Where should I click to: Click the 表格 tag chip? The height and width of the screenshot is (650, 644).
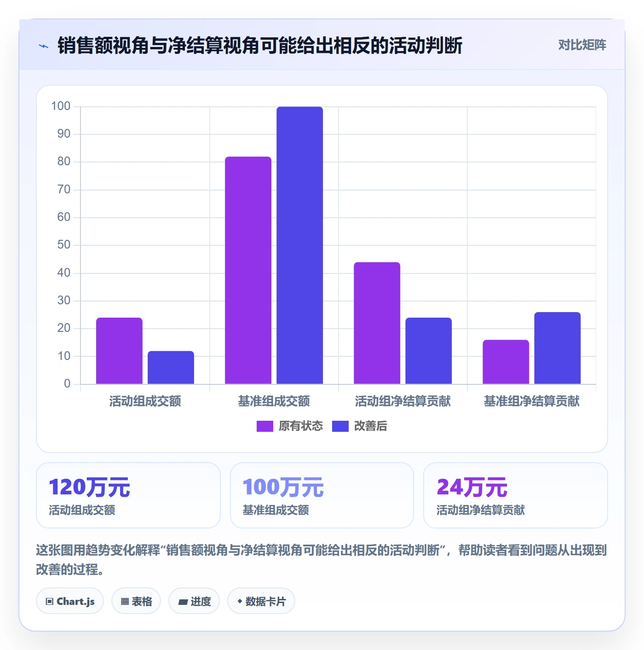pos(136,601)
